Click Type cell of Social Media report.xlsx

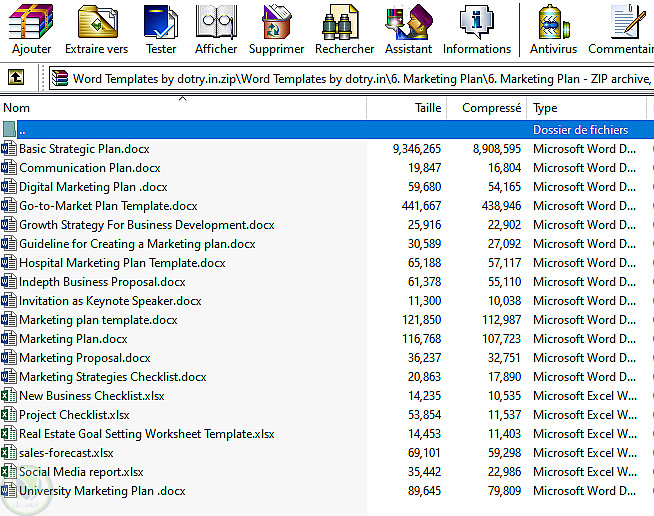pos(585,472)
